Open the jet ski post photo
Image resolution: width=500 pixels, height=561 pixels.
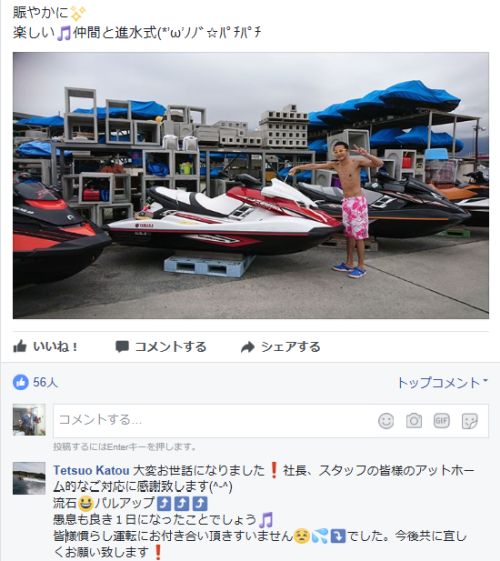(251, 185)
